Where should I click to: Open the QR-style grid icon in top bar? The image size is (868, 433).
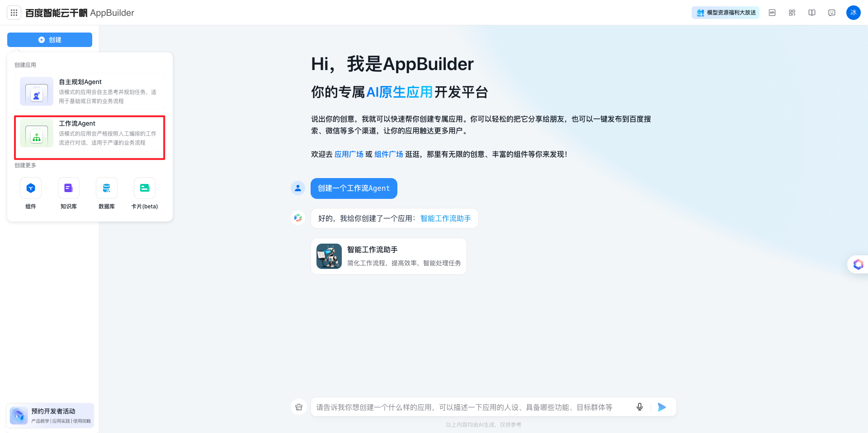pos(792,13)
